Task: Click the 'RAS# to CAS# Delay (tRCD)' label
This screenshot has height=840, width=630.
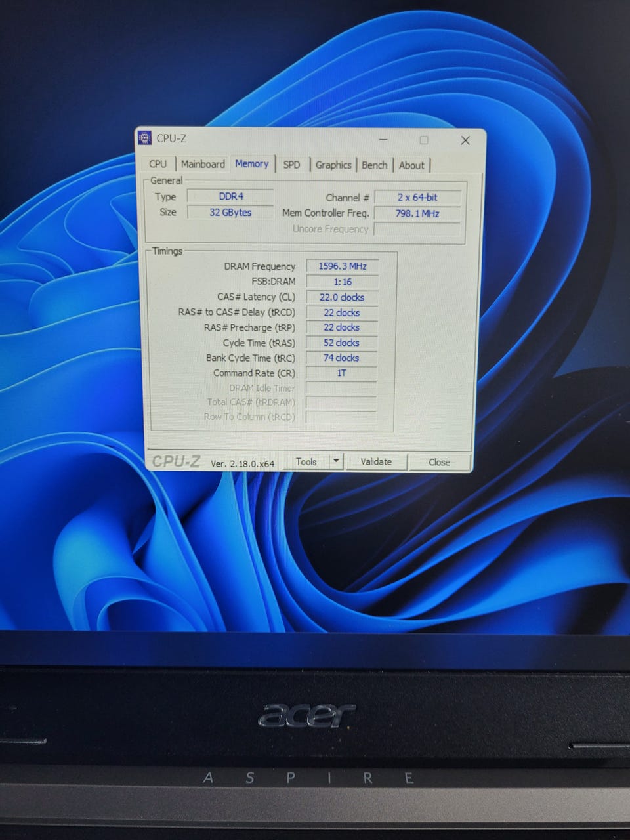Action: coord(237,312)
